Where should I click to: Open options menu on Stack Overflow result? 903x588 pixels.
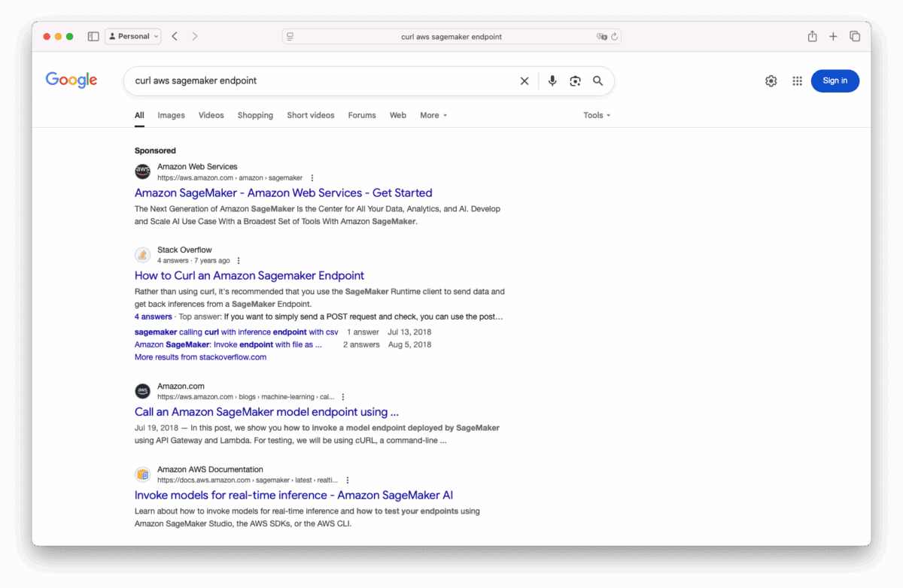click(x=238, y=259)
